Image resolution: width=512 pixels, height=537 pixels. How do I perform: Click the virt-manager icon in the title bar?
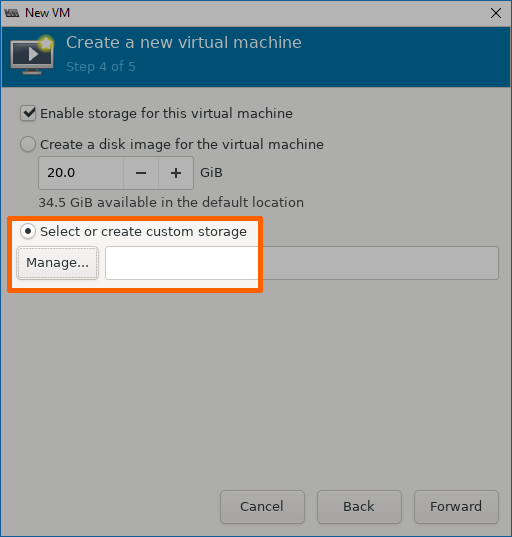point(12,13)
